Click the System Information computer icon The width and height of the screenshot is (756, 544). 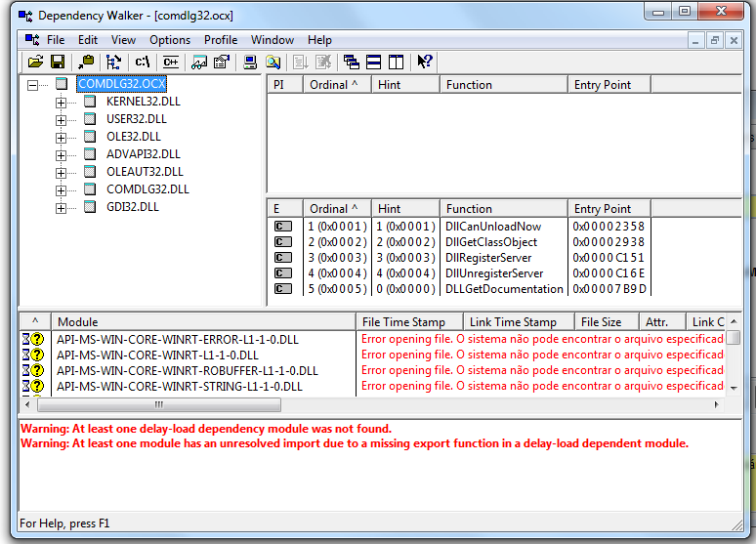(x=250, y=62)
